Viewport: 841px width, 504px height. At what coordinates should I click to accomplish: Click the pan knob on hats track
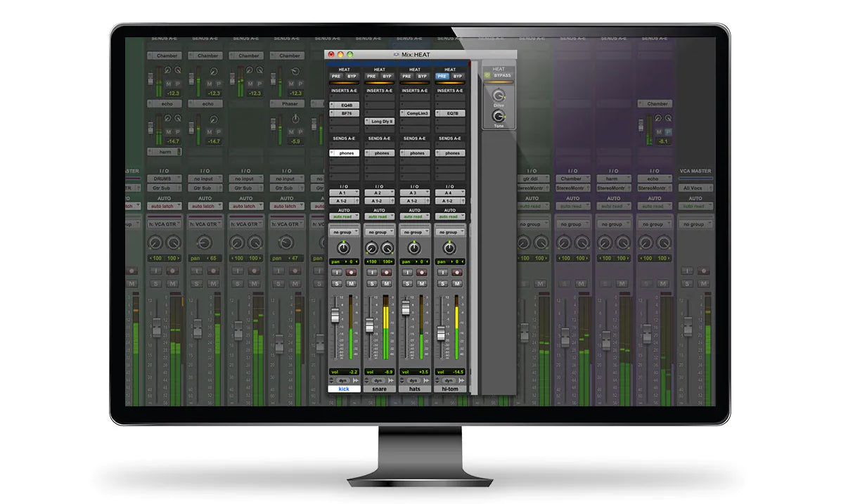[415, 248]
